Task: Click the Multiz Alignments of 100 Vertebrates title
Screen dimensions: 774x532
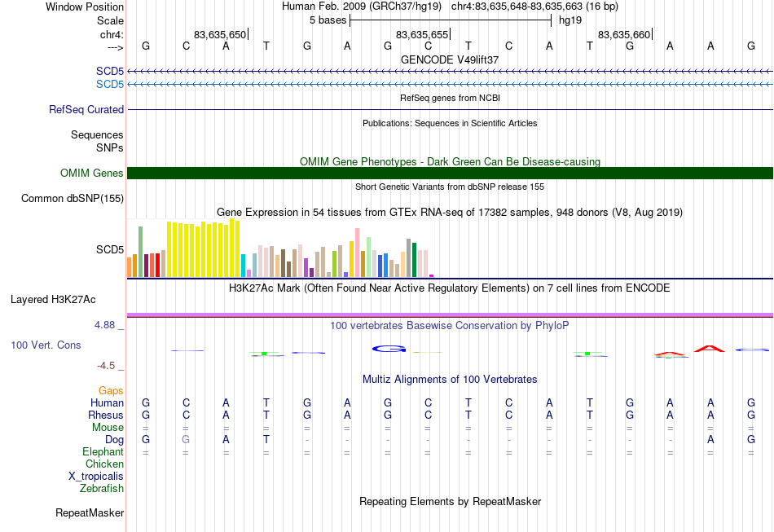Action: (450, 379)
